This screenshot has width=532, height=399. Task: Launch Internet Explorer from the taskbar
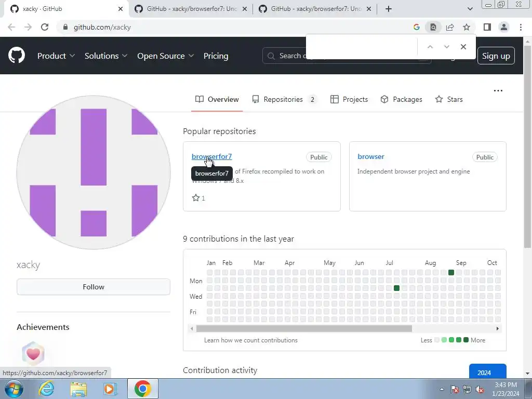[46, 389]
